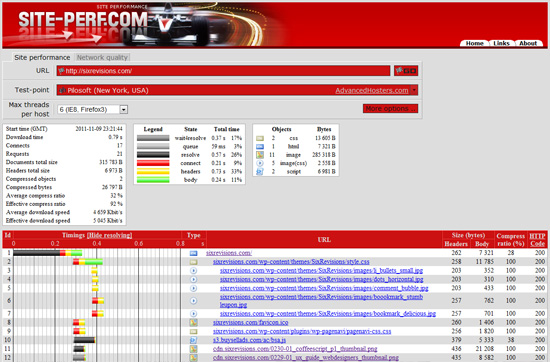
Task: Click the HTTP Code column header link
Action: [537, 240]
